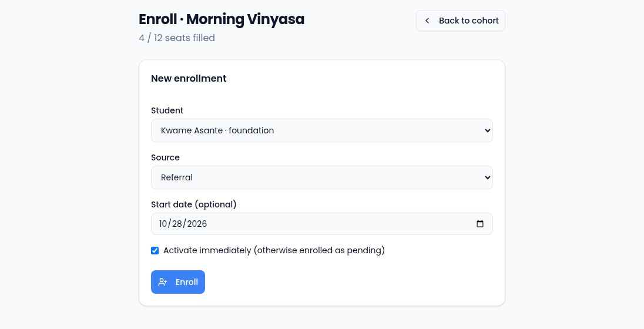Viewport: 644px width, 329px height.
Task: Click the 4 / 12 seats filled text
Action: 177,38
